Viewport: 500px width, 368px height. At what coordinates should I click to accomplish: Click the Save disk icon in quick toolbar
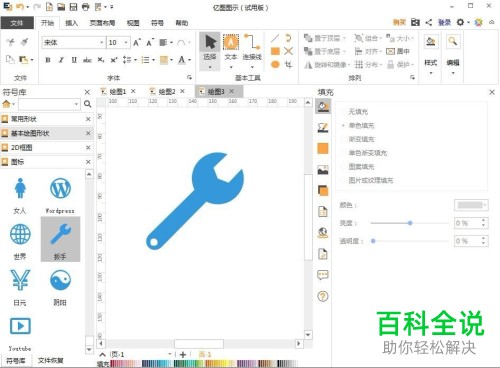pyautogui.click(x=73, y=7)
